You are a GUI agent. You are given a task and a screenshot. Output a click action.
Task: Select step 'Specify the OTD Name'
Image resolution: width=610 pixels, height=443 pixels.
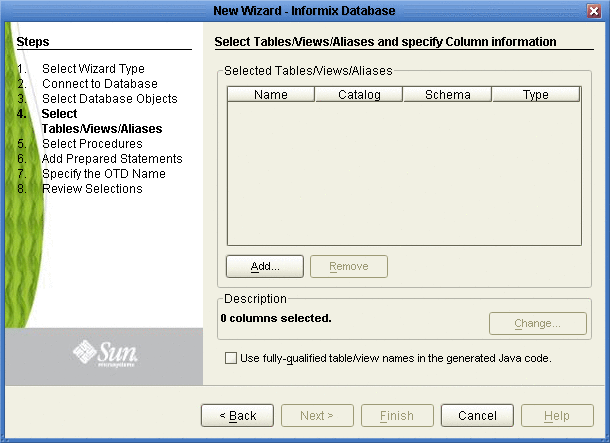click(x=104, y=173)
